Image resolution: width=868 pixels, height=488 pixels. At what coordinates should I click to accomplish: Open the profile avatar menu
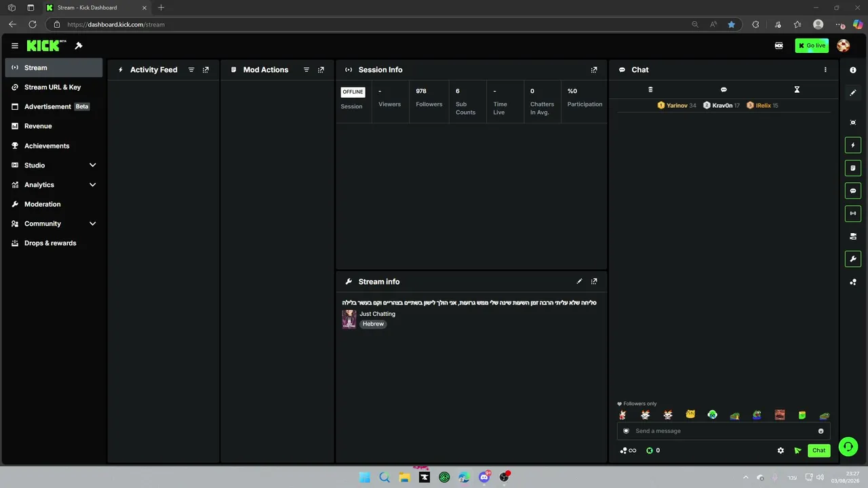pos(844,45)
